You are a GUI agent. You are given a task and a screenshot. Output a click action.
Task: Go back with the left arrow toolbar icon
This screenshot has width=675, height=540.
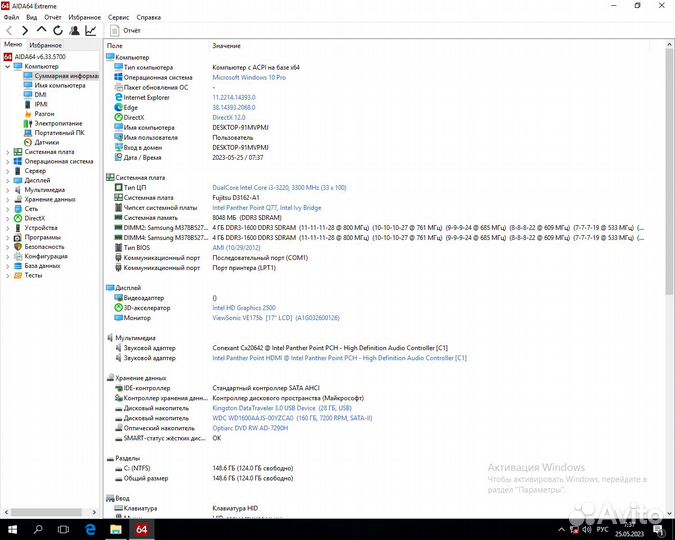(x=9, y=31)
